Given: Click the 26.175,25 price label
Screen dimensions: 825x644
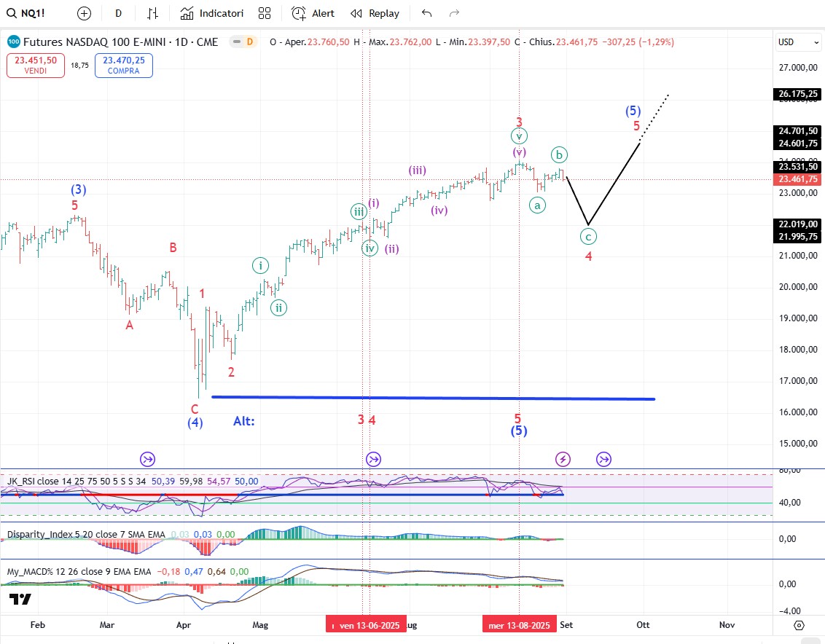Looking at the screenshot, I should pos(798,94).
